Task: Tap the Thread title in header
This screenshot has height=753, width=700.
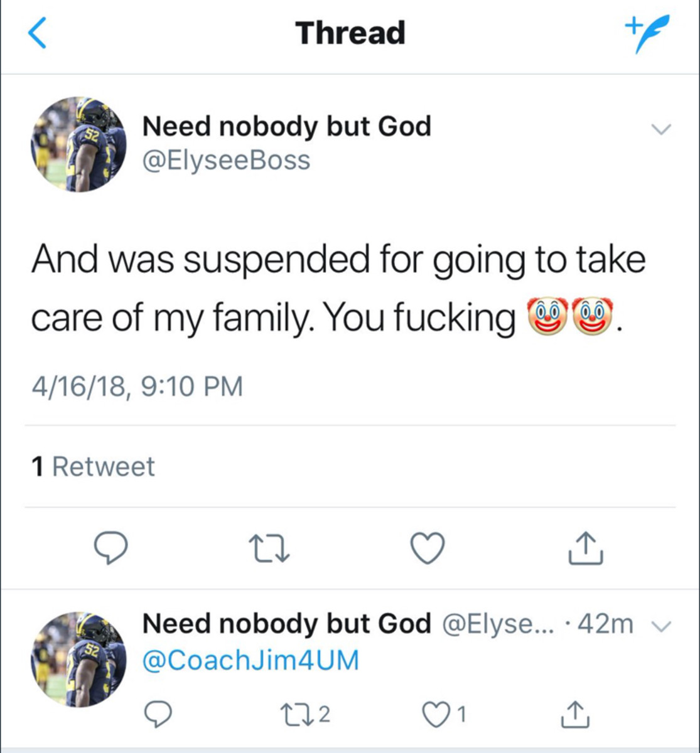Action: point(350,33)
